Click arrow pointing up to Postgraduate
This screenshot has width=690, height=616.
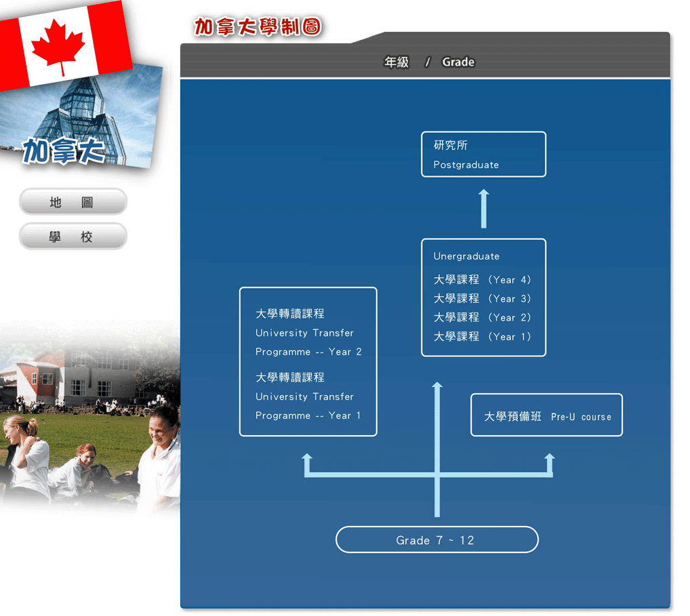point(484,209)
